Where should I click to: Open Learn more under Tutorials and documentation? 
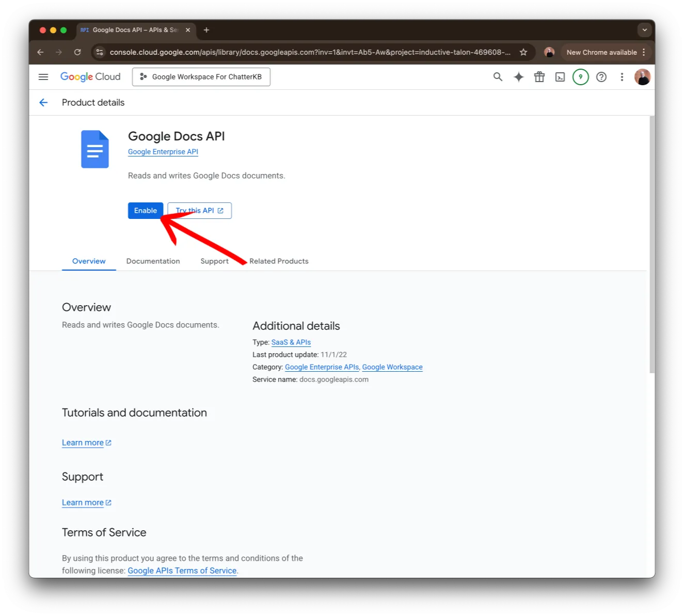[87, 443]
